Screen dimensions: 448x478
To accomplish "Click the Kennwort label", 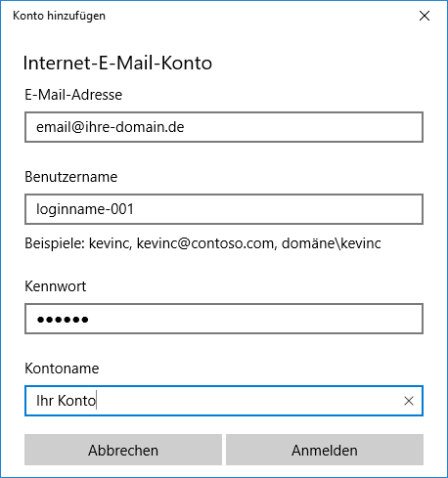I will click(x=56, y=286).
